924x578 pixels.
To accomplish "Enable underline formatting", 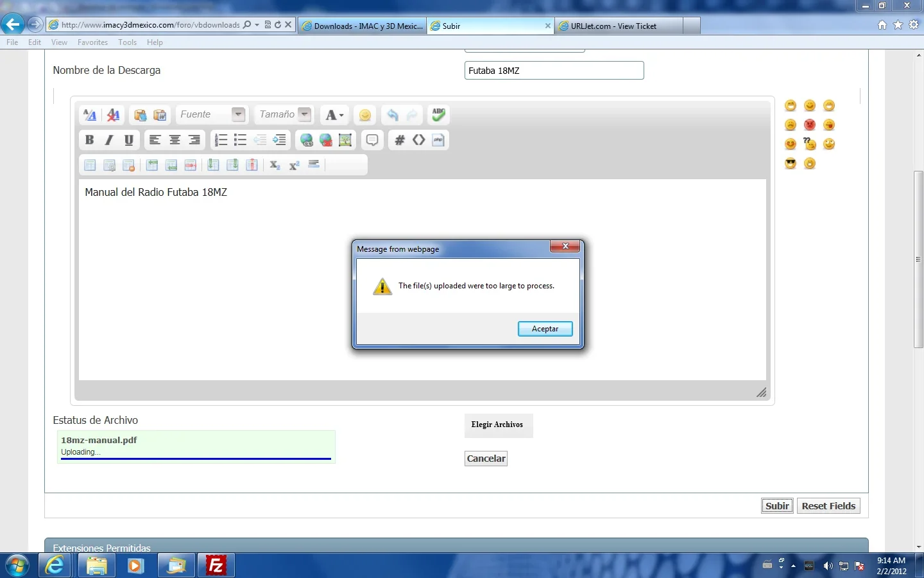I will point(128,140).
